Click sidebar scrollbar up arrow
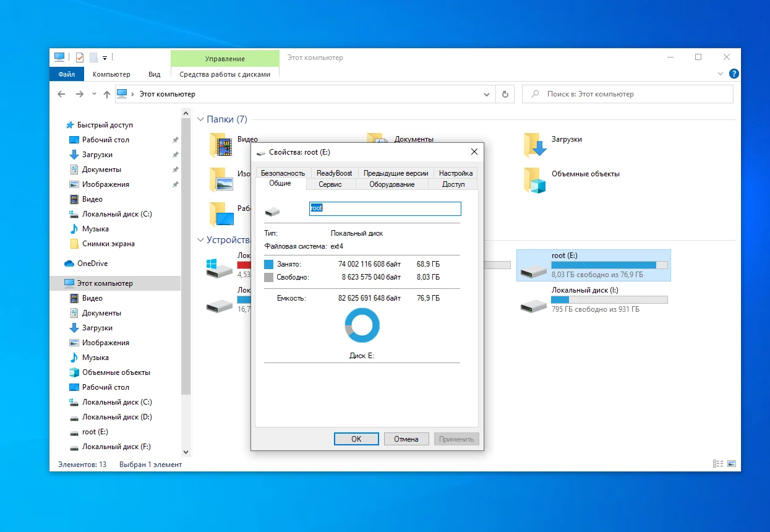This screenshot has height=532, width=770. tap(186, 113)
